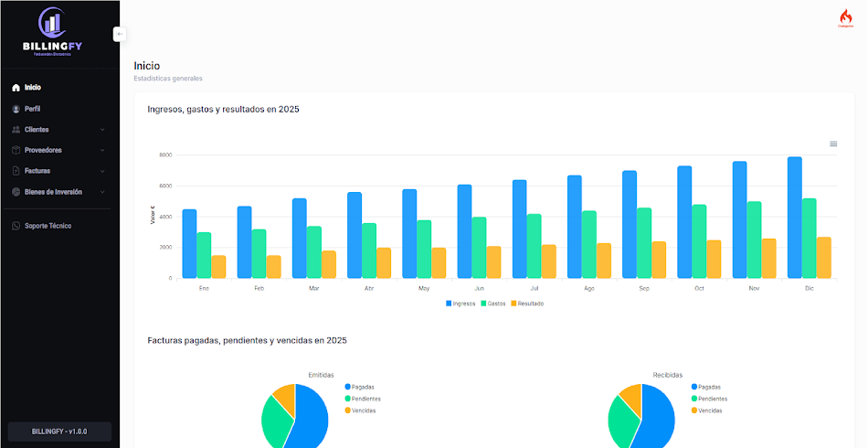Screen dimensions: 868x448
Task: Expand the Clientes submenu chevron
Action: coord(102,130)
